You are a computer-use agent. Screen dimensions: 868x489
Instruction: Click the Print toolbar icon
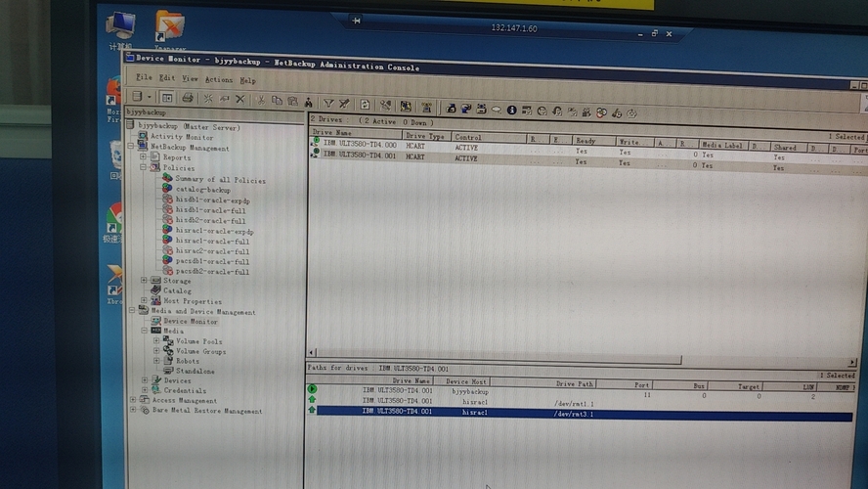pos(188,98)
